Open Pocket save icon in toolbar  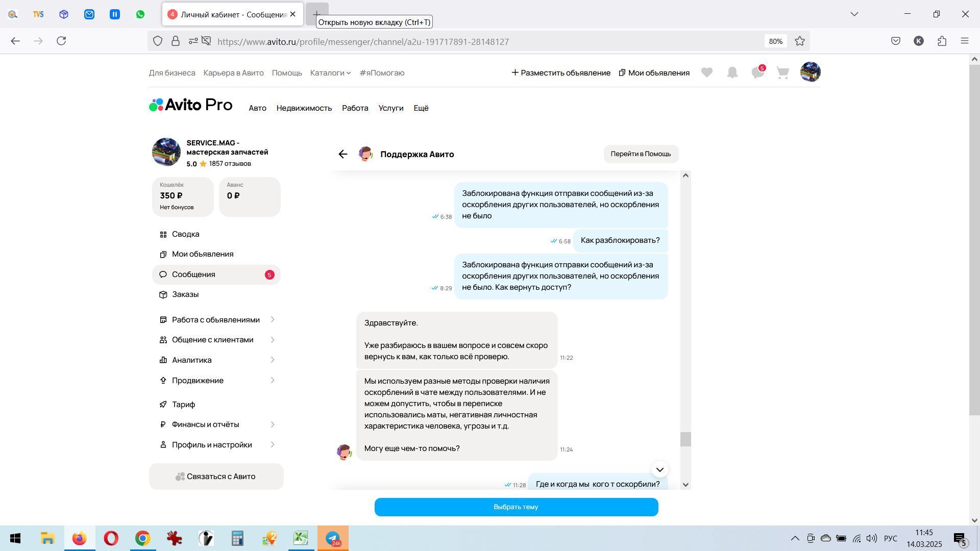click(896, 41)
